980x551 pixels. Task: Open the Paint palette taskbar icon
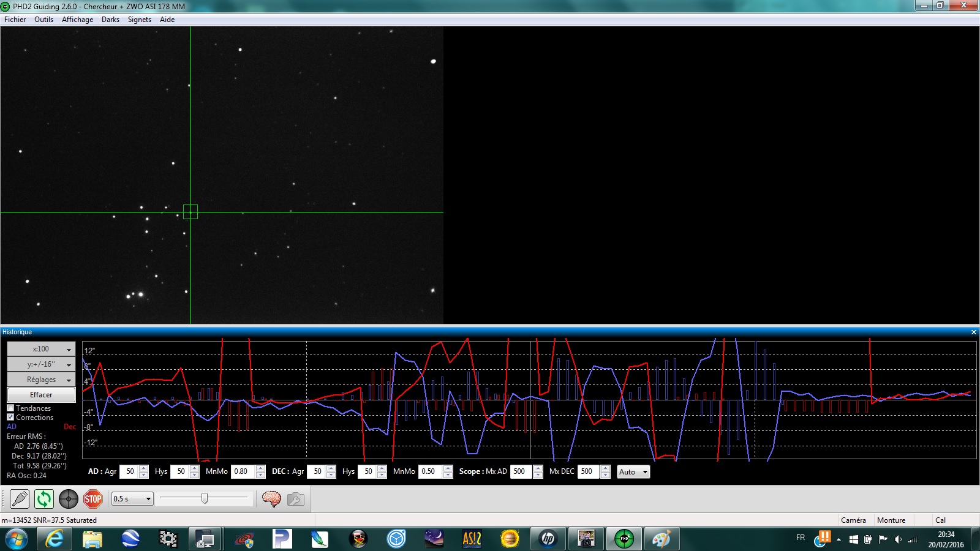(662, 539)
